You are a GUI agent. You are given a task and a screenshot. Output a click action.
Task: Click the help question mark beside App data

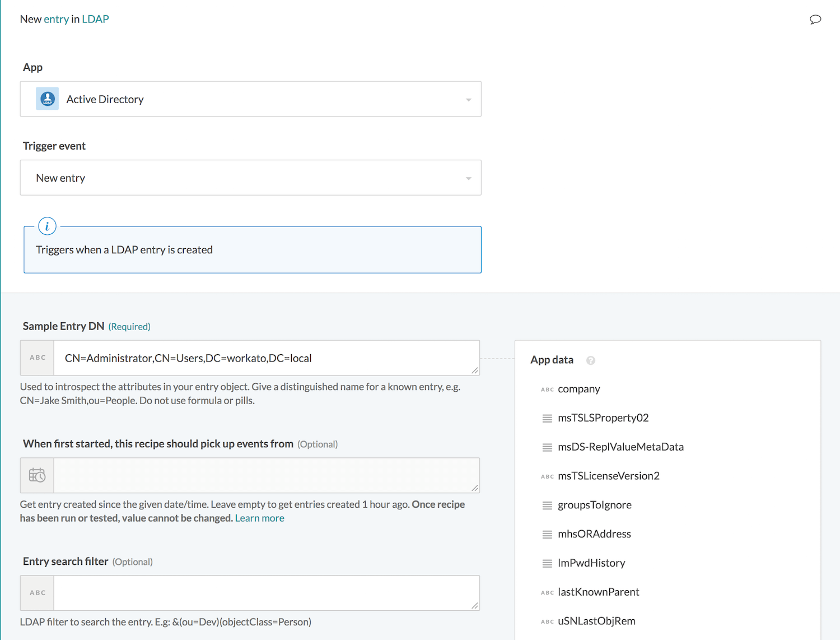[x=590, y=360]
